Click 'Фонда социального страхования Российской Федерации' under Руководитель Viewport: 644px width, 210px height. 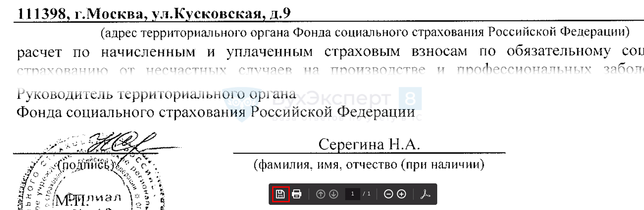click(x=215, y=112)
